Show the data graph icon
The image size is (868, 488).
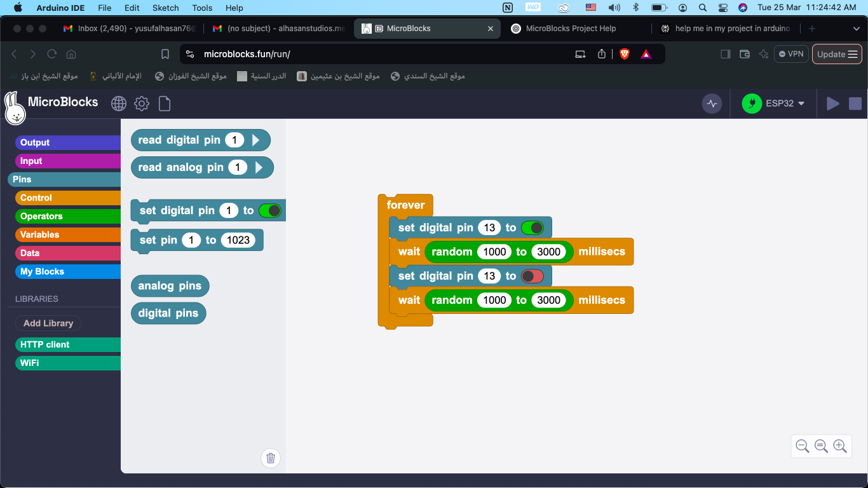pos(712,104)
